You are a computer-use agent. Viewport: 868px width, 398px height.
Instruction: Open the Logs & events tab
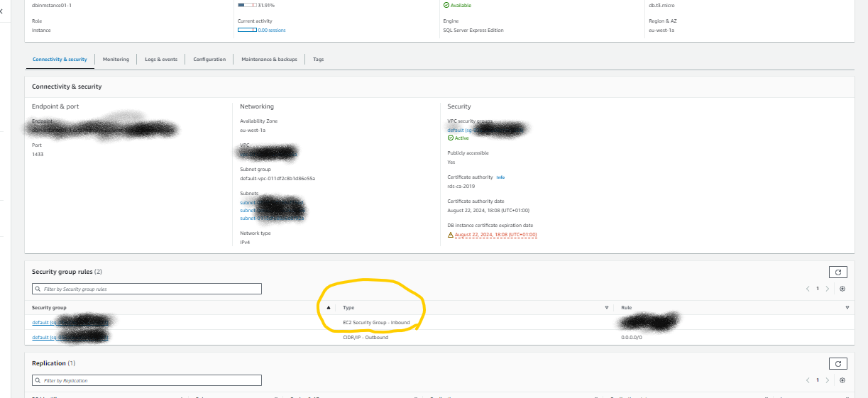pos(161,60)
